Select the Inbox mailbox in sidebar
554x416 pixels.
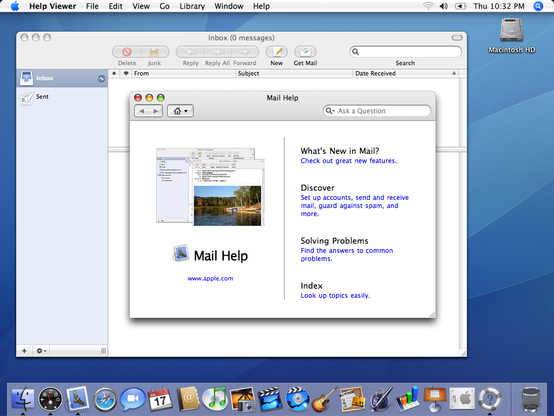coord(62,78)
